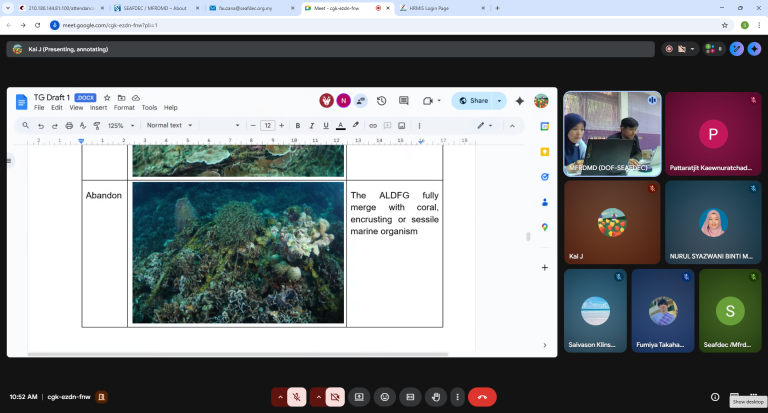Decrease the font size
768x413 pixels.
tap(253, 126)
